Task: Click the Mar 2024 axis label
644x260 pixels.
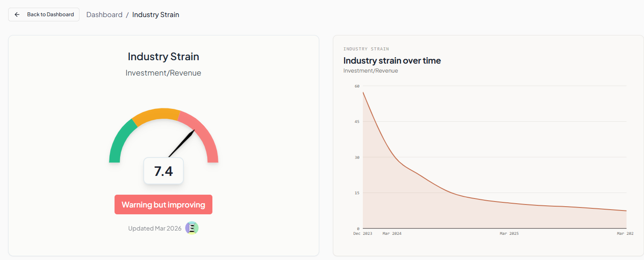Action: 392,234
